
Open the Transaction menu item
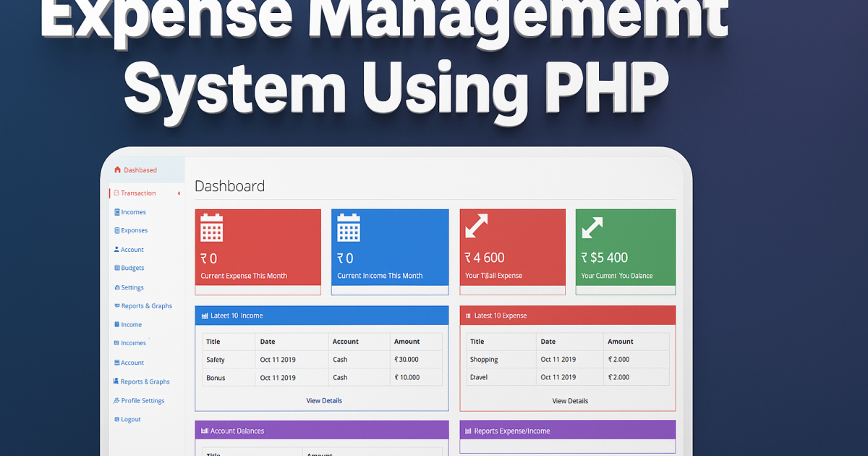click(x=137, y=193)
